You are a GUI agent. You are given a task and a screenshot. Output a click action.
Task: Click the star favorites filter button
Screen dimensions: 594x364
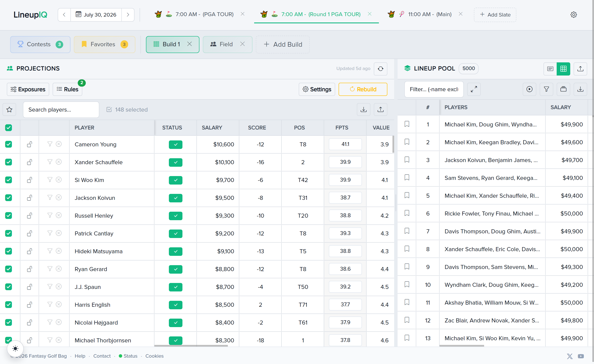point(9,110)
